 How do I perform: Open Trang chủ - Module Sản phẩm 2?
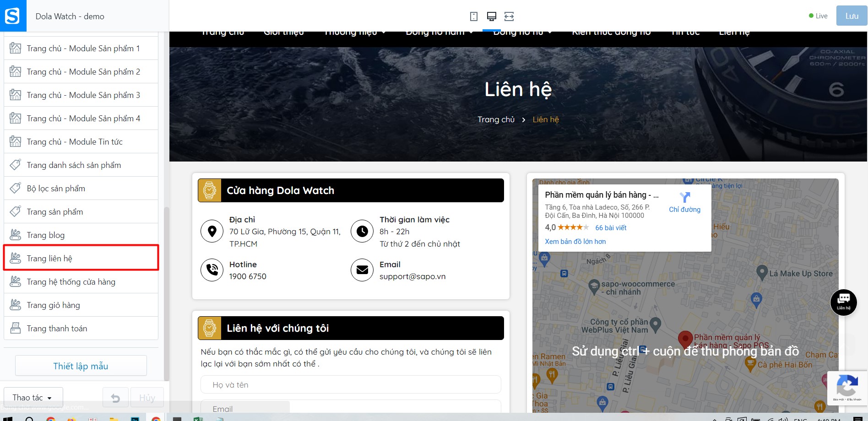pyautogui.click(x=81, y=71)
